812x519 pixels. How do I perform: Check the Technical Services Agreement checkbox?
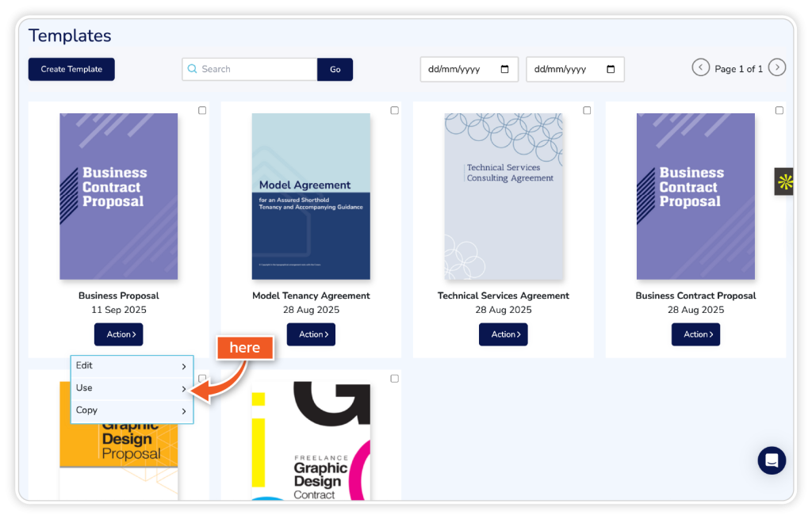pyautogui.click(x=587, y=110)
